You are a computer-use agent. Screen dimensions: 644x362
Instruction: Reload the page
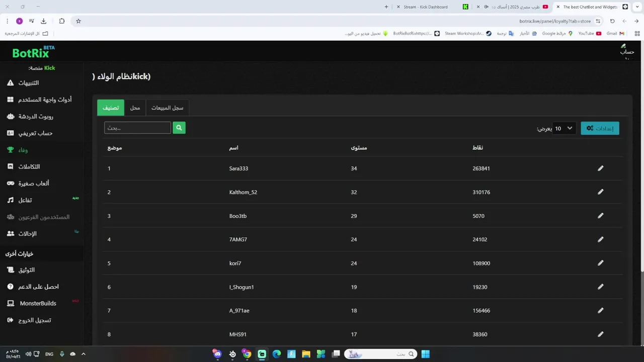(612, 21)
